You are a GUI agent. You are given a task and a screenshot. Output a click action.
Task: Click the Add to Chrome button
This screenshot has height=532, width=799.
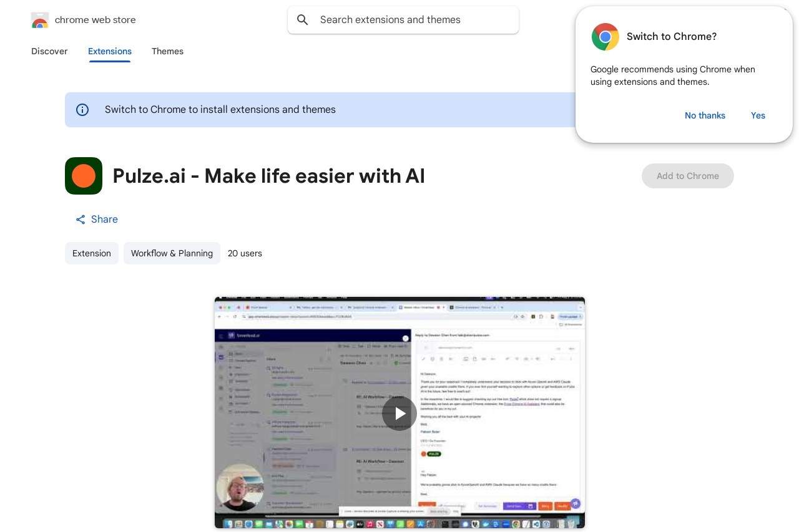click(688, 176)
